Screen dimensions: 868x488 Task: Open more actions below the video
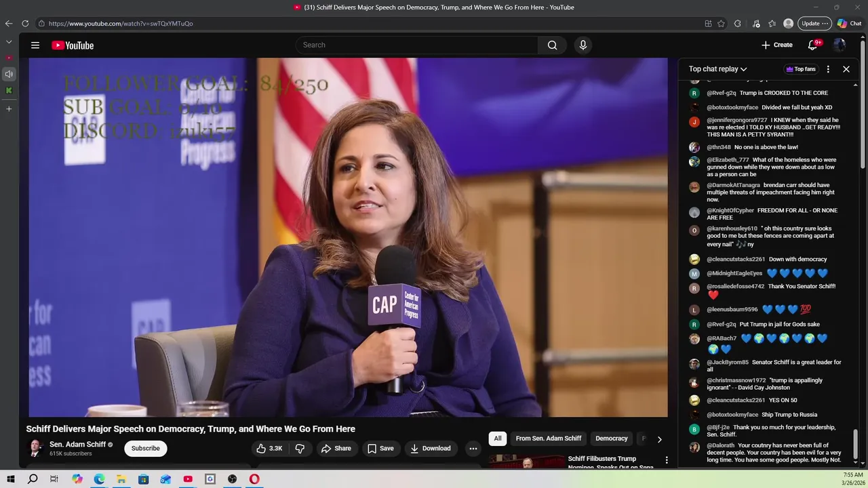pyautogui.click(x=473, y=449)
